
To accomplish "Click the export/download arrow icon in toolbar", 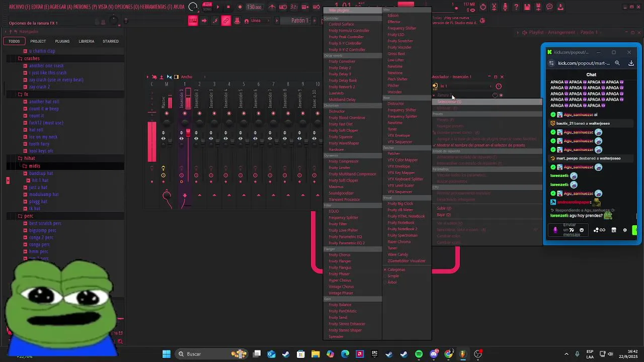I will (560, 7).
